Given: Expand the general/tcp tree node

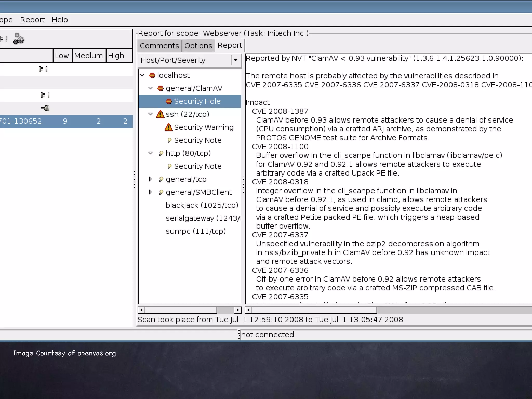Looking at the screenshot, I should 150,179.
